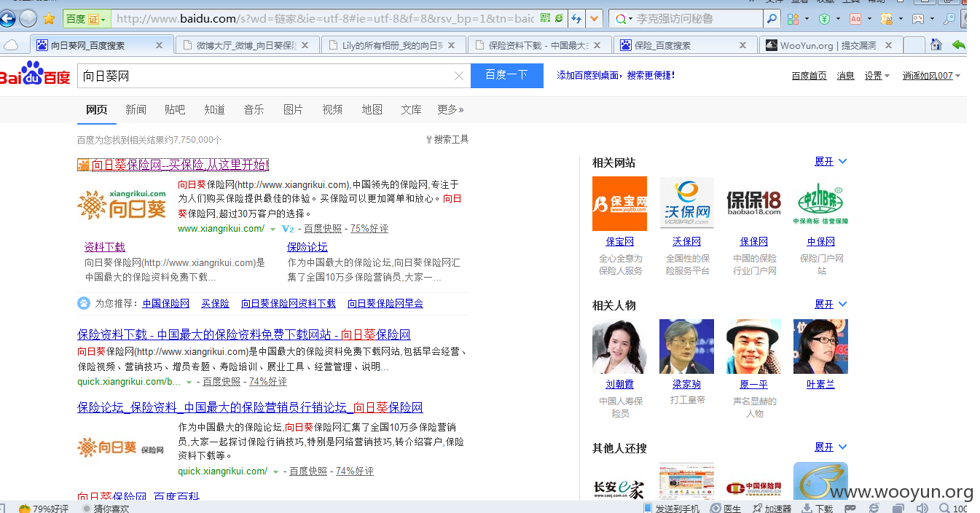The width and height of the screenshot is (980, 513).
Task: Open the 保险论坛 sublink
Action: pos(307,247)
